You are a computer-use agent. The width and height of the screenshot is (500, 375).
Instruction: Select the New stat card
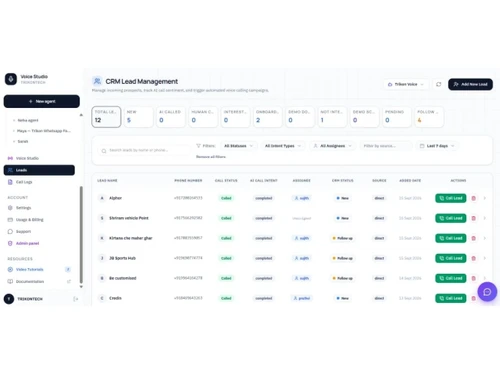coord(138,117)
